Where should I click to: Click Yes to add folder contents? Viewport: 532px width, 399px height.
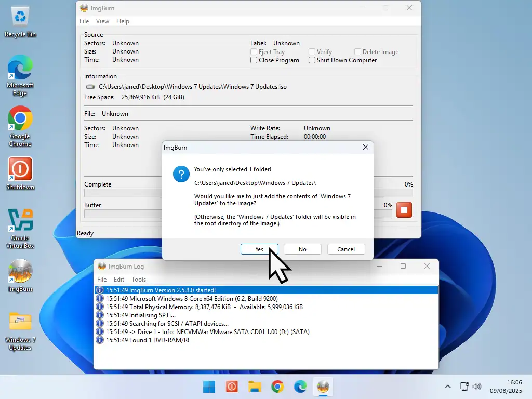(x=259, y=249)
